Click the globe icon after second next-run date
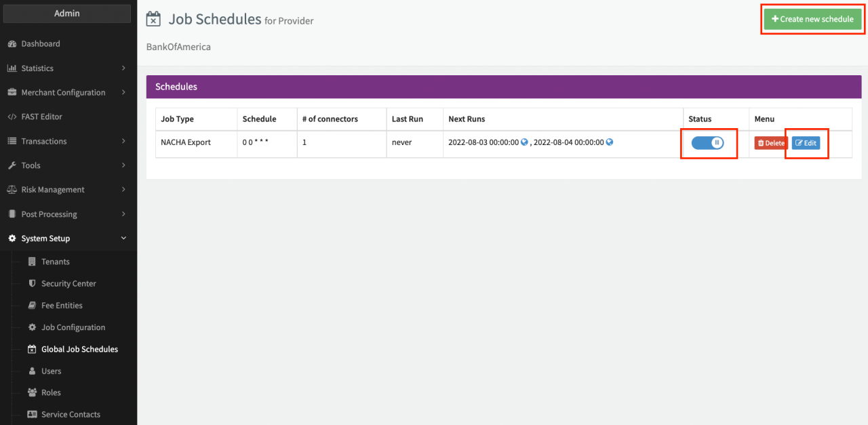 point(609,142)
